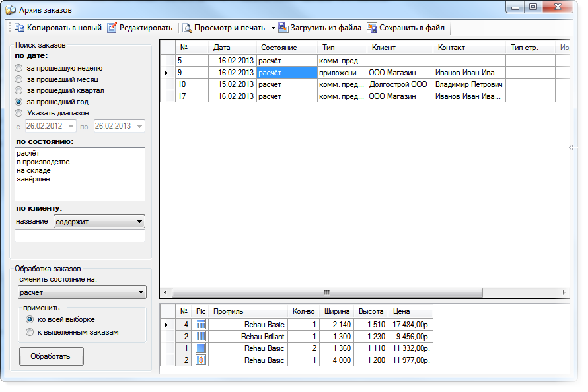
Task: Open start date picker 26.02.2012
Action: pos(71,127)
